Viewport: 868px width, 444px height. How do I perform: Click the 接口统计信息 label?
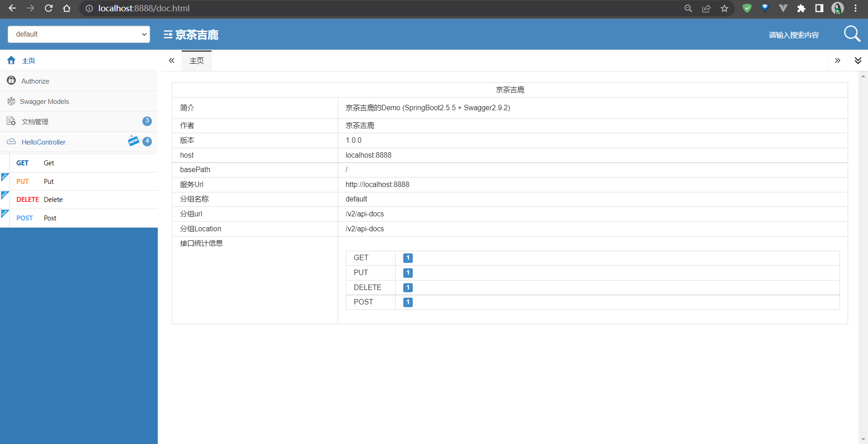201,243
